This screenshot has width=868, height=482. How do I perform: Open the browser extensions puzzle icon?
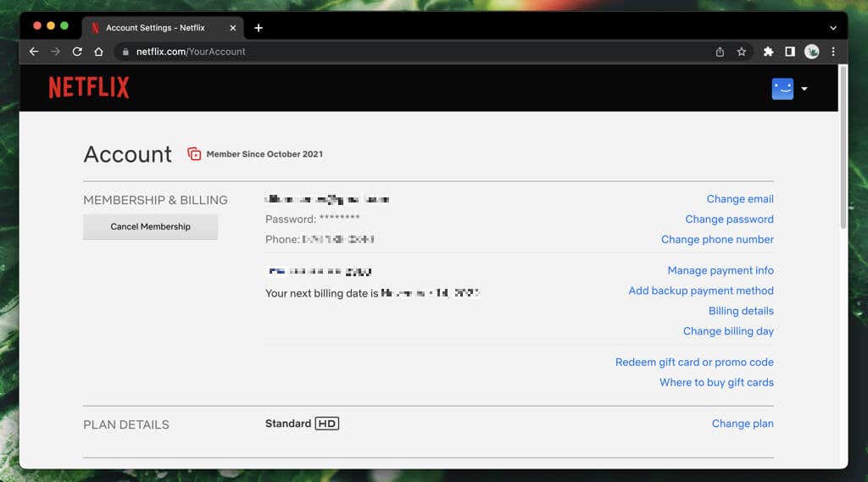tap(768, 52)
